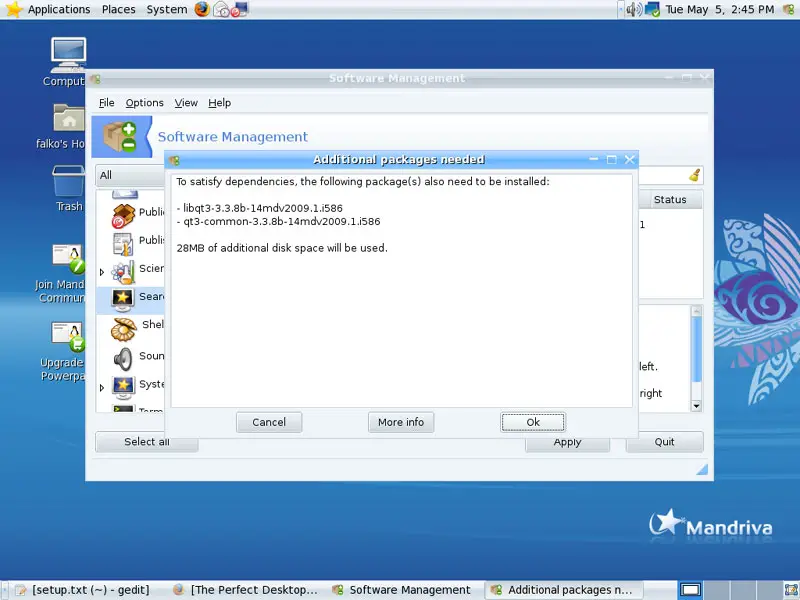The width and height of the screenshot is (800, 600).
Task: Click the More info button
Action: click(x=401, y=422)
